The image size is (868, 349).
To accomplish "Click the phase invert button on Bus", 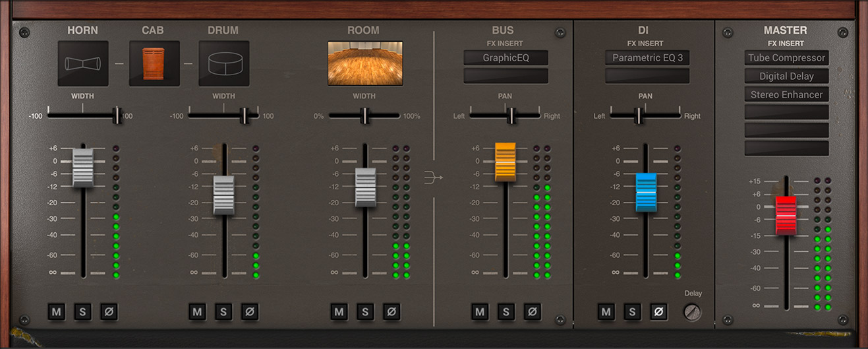I will (532, 312).
